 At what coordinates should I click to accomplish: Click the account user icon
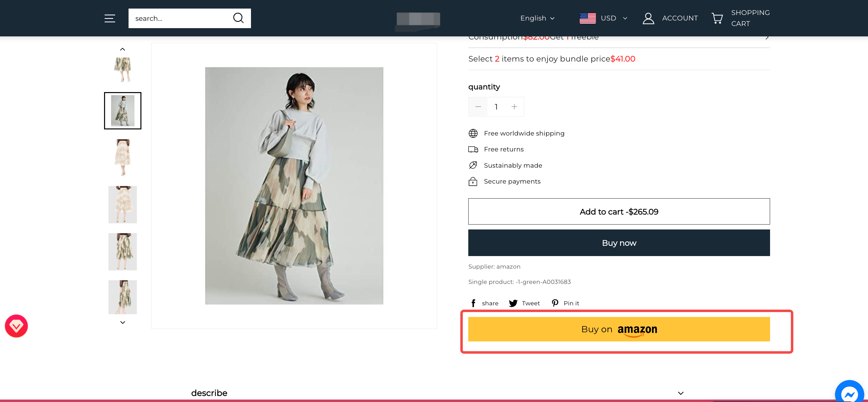click(648, 18)
